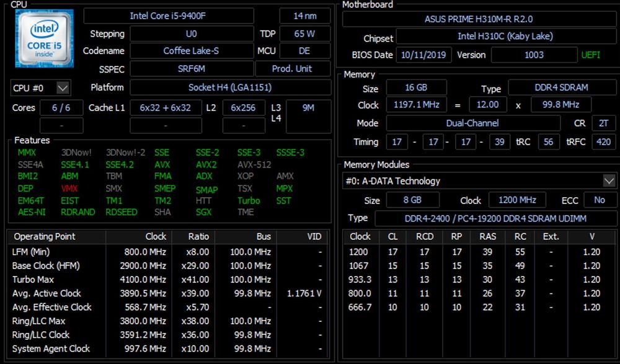Select the Avg. Active Clock row
This screenshot has height=364, width=620.
167,293
